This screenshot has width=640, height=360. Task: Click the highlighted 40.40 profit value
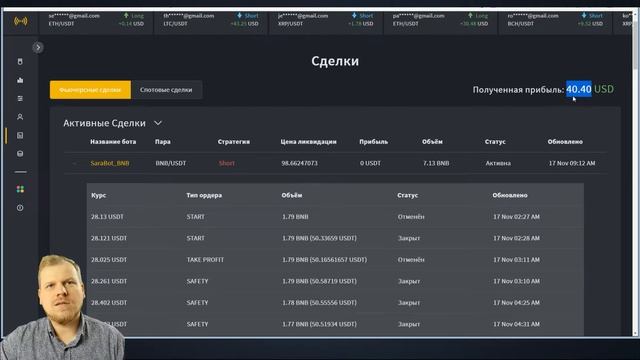[x=578, y=89]
